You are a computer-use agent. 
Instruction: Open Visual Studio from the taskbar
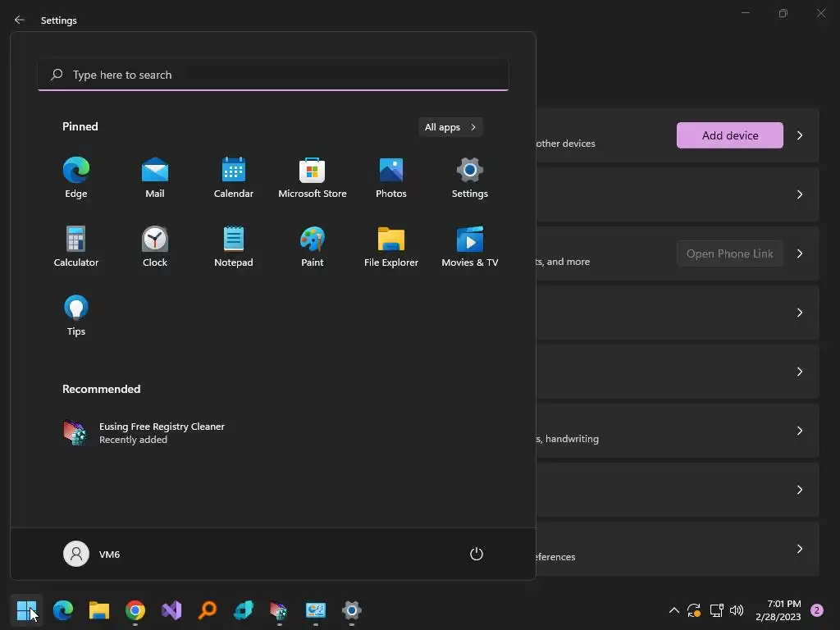click(171, 610)
